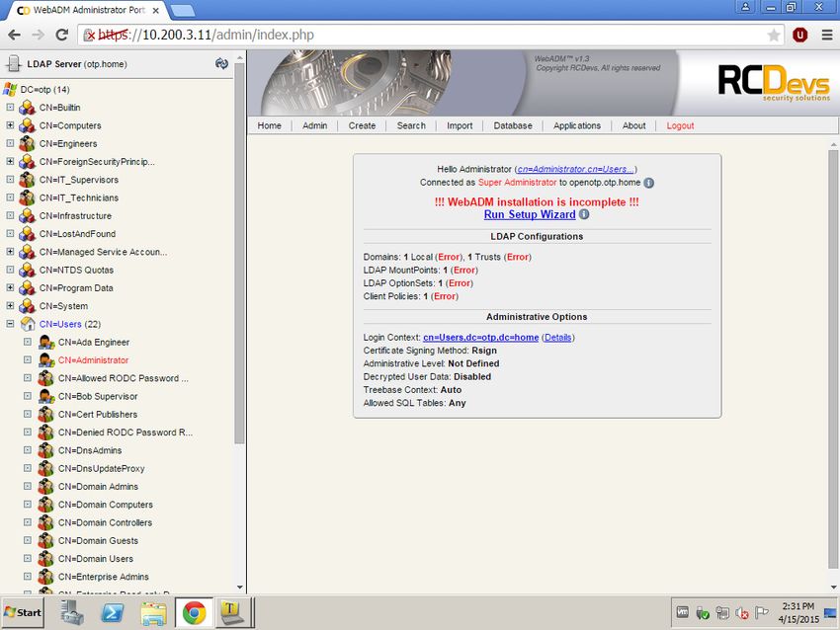Screen dimensions: 840x630
Task: Open the Search menu
Action: point(411,125)
